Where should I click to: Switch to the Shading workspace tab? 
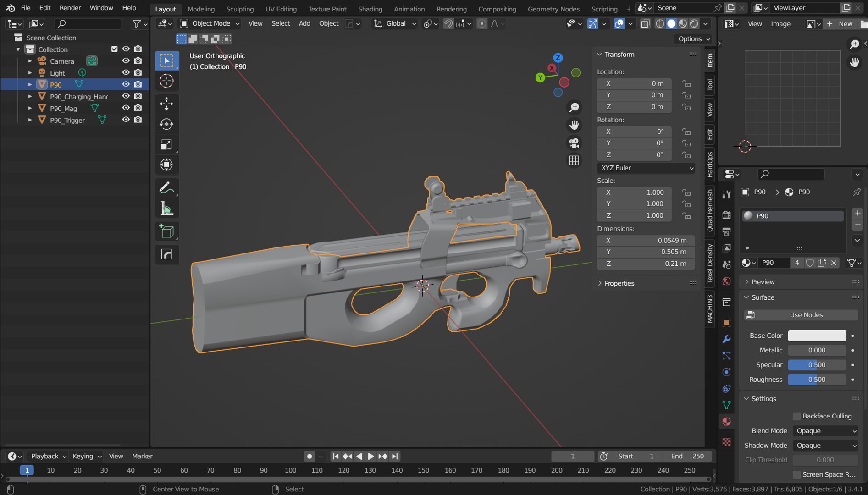(370, 9)
